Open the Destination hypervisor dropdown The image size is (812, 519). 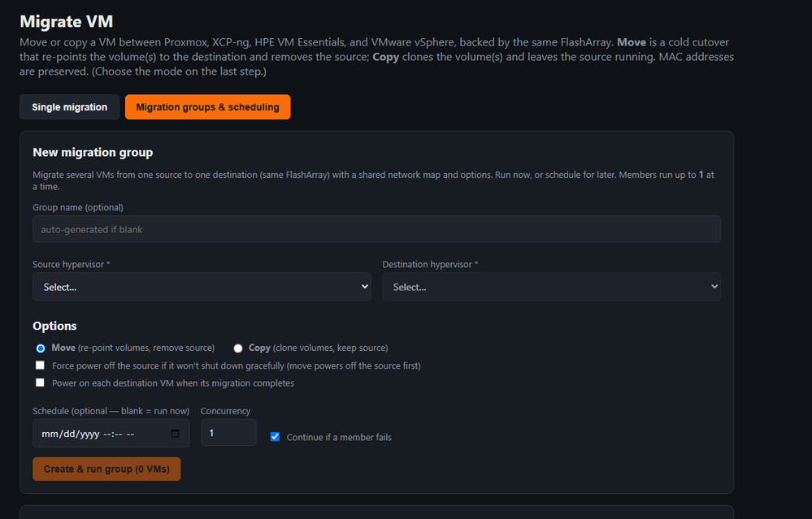tap(552, 287)
